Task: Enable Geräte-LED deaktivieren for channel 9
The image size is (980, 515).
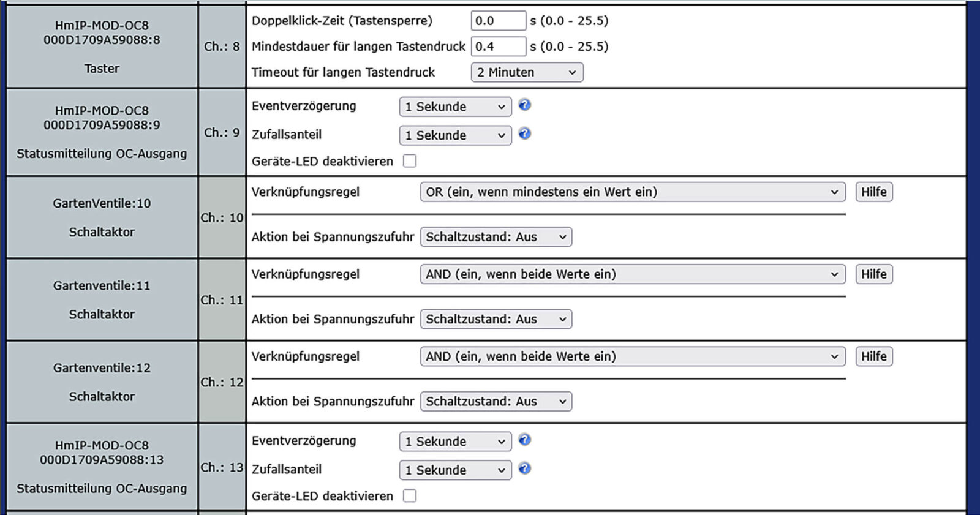Action: (410, 160)
